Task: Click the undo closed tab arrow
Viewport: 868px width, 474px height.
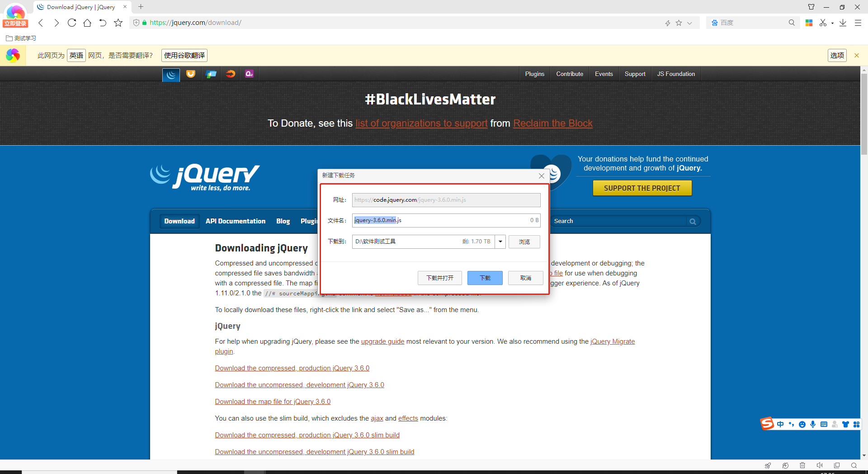Action: tap(103, 23)
